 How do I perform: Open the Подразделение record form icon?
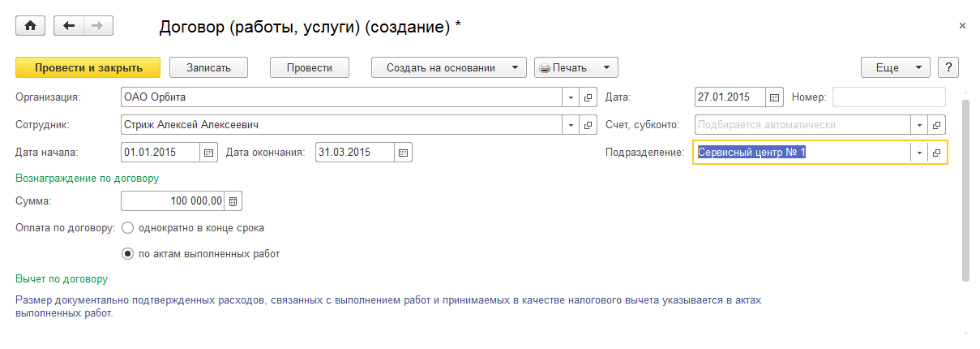pyautogui.click(x=938, y=152)
